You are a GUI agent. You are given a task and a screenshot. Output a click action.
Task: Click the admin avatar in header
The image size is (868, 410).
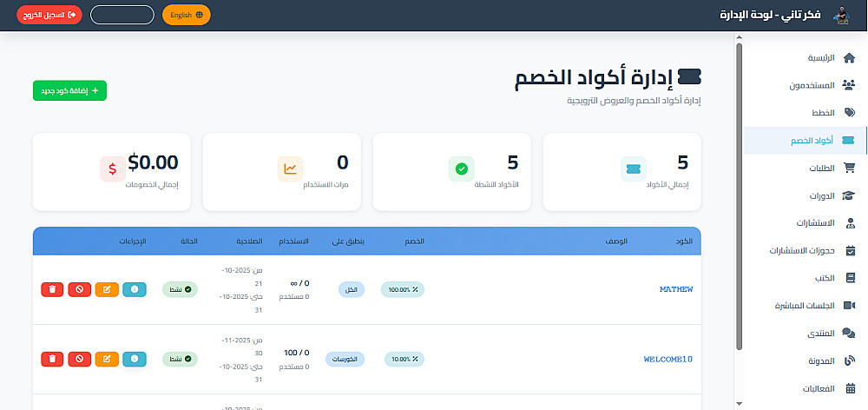[841, 15]
